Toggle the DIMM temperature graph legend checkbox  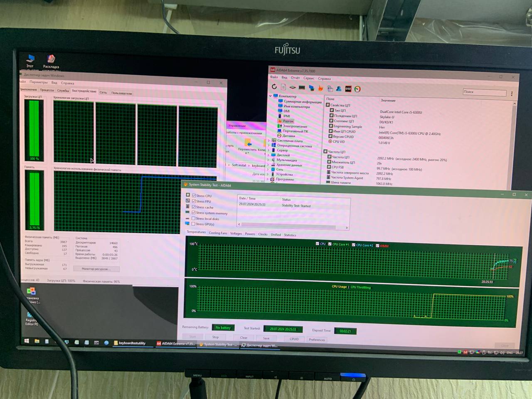(377, 246)
